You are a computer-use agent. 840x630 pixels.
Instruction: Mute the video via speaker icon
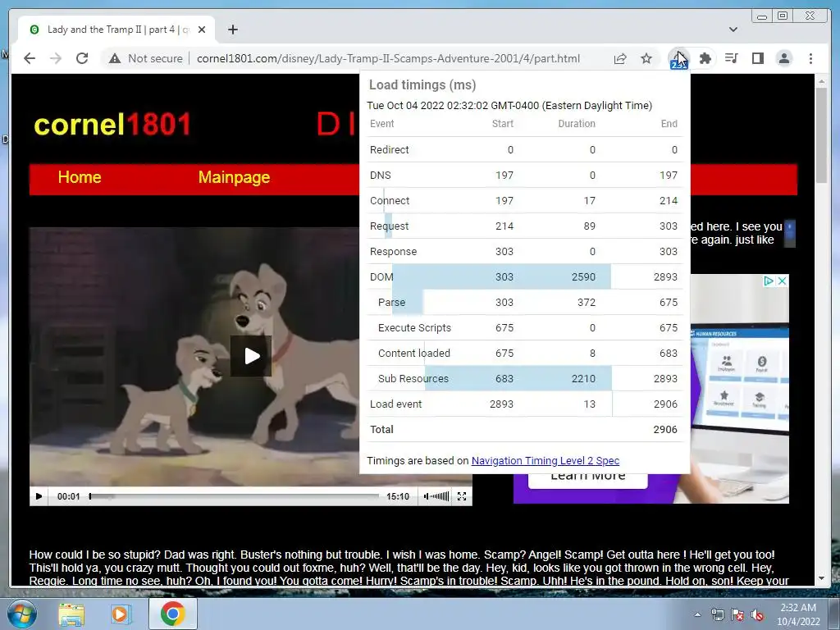(427, 496)
